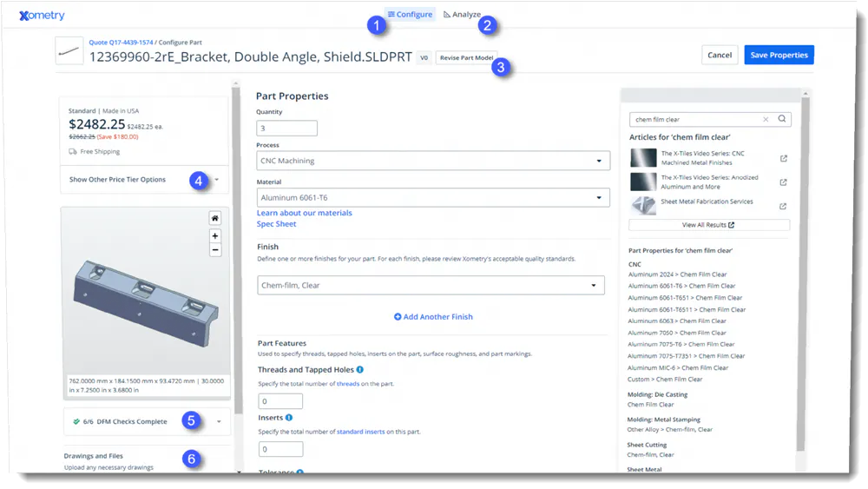
Task: Select Other Alloy > Chem-film, Clear
Action: coord(669,429)
